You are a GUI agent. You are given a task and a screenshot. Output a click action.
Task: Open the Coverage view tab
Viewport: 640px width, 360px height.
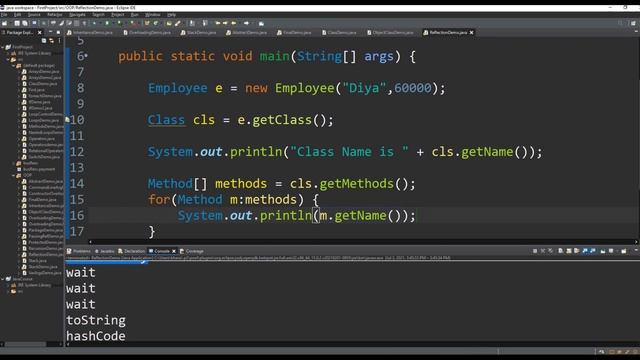tap(191, 251)
